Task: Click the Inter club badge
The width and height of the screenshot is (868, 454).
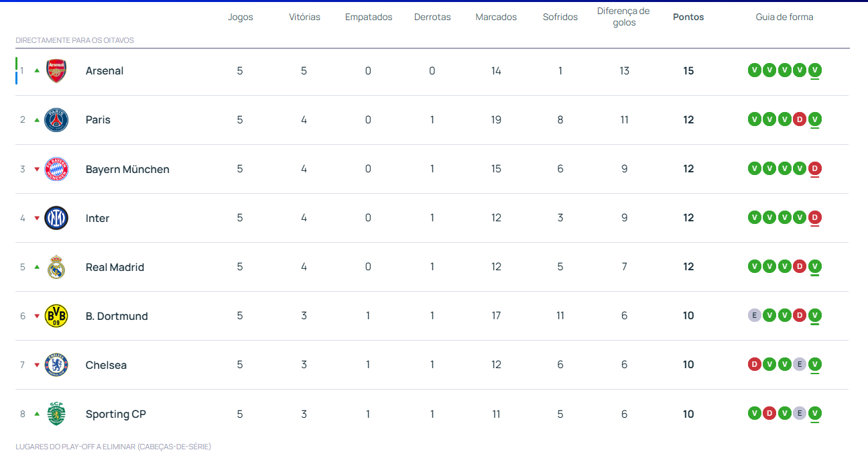Action: click(x=56, y=218)
